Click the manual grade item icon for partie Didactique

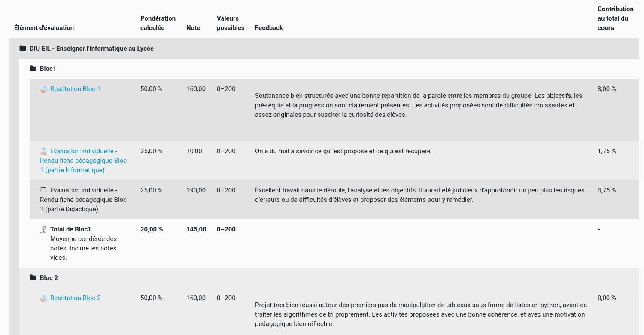tap(43, 190)
